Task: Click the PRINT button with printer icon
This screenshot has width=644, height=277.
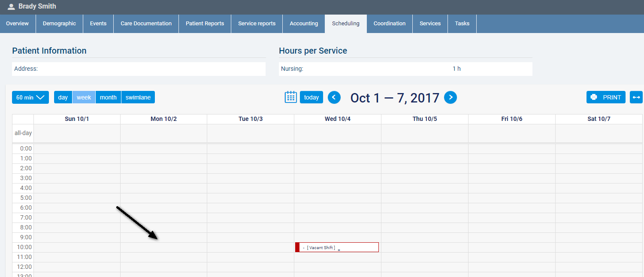Action: coord(605,97)
